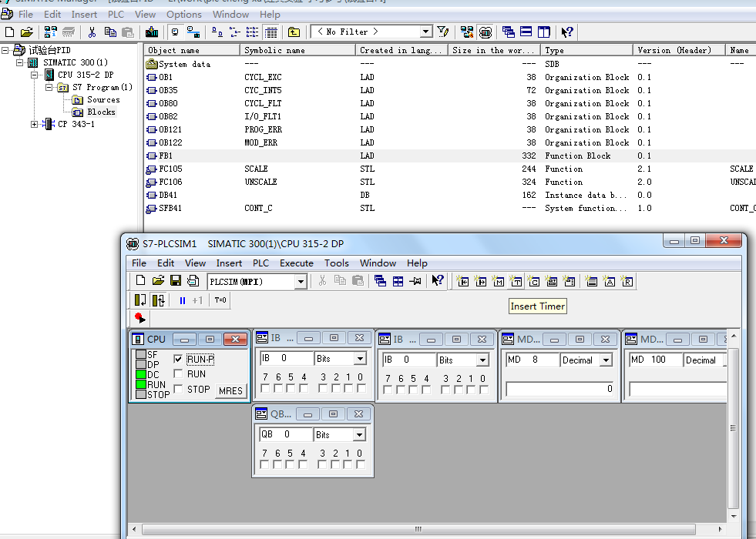Screen dimensions: 756x539
Task: Click Insert Bit Memory icon in PLCSIM
Action: click(498, 281)
